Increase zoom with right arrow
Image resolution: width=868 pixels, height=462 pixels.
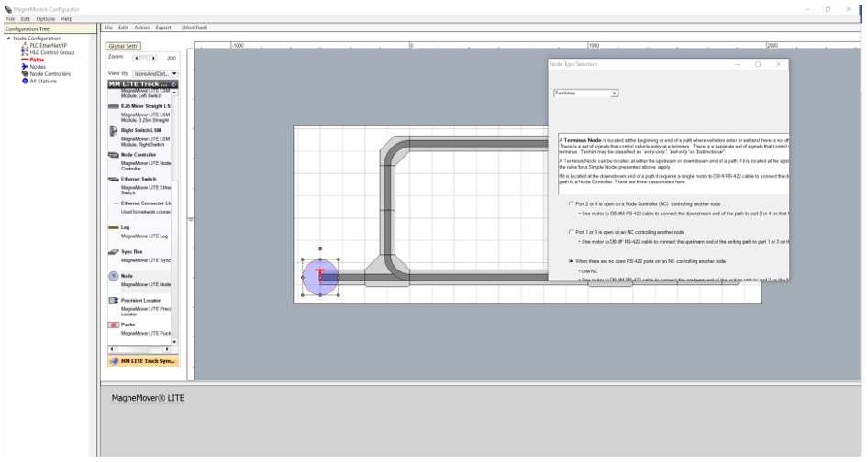coord(154,58)
